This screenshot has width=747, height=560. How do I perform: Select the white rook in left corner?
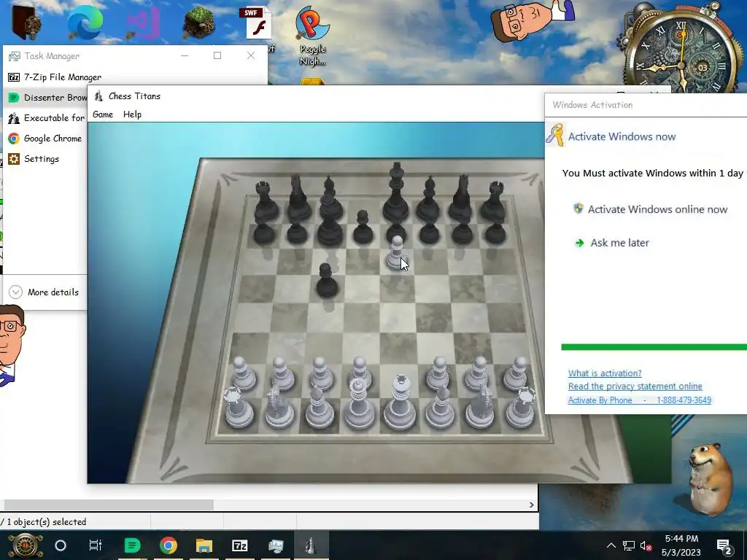point(238,407)
